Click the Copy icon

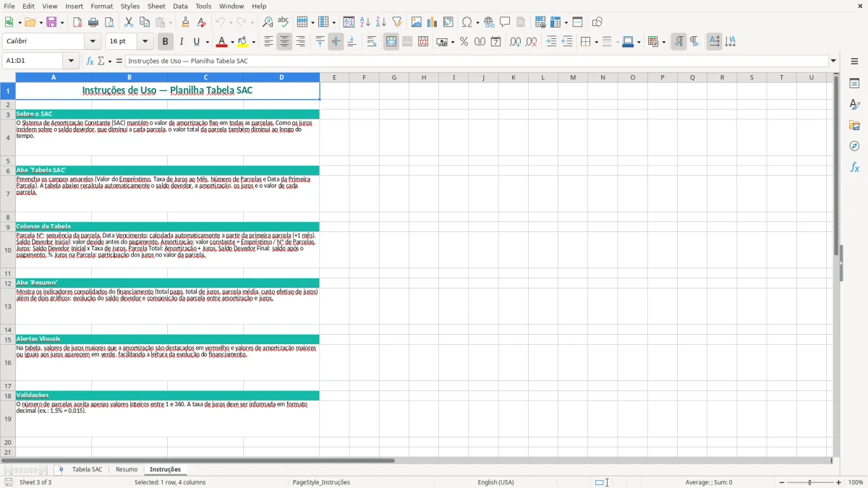(x=145, y=22)
